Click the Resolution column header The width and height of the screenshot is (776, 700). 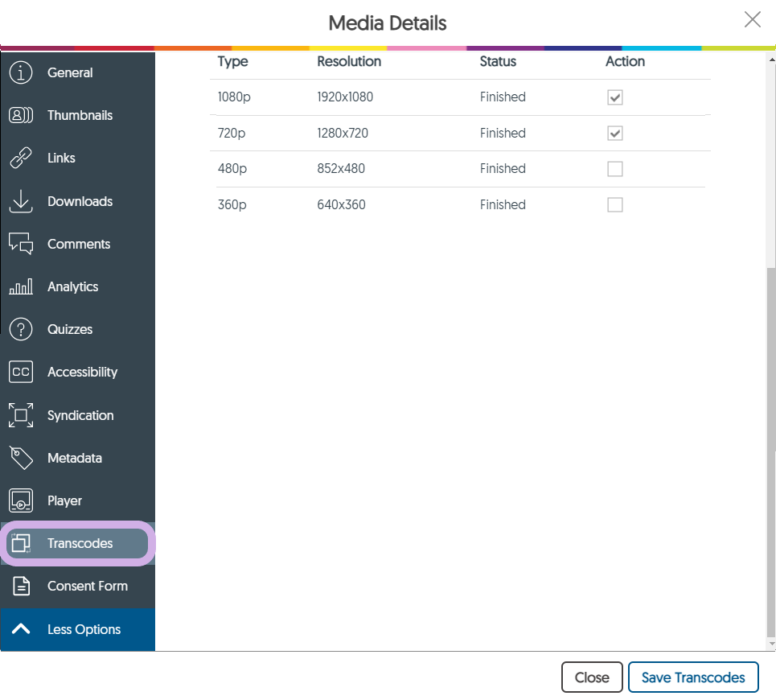(349, 61)
